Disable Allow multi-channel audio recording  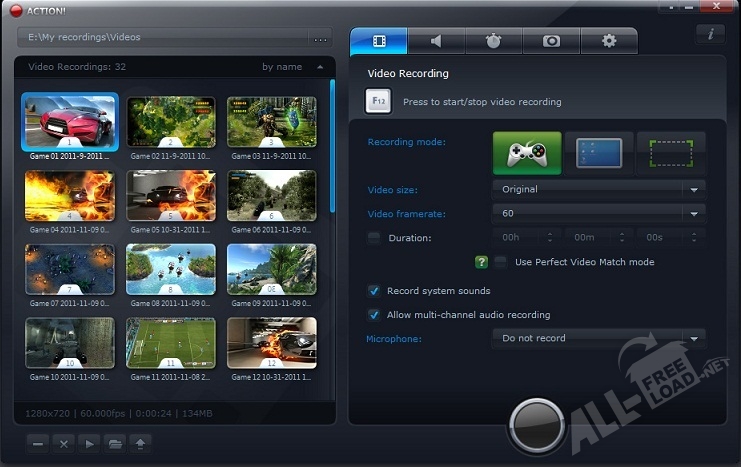click(374, 315)
